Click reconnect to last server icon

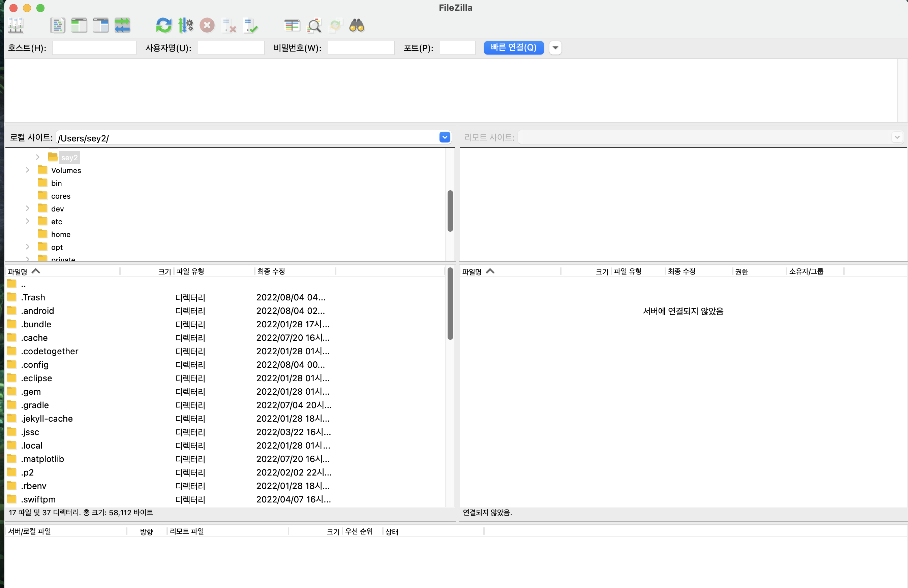[x=251, y=26]
